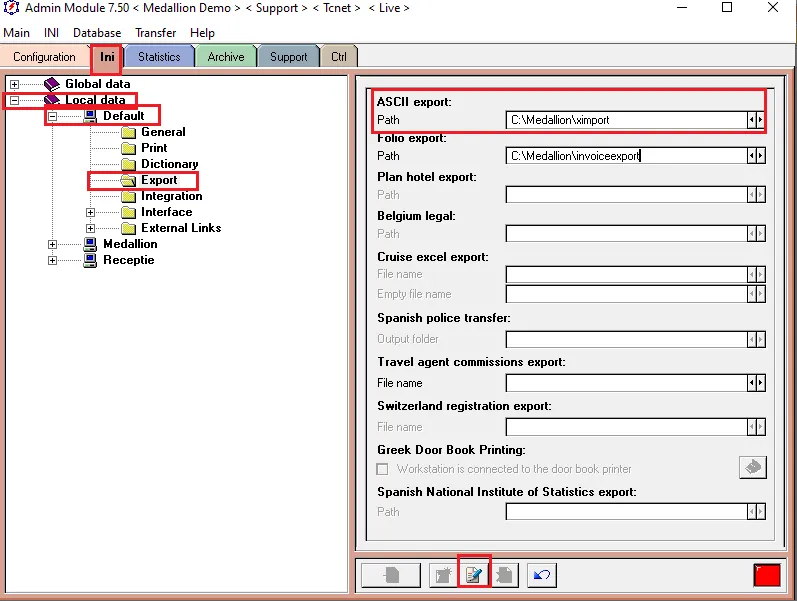
Task: Click the new record icon with sparkle
Action: [443, 576]
